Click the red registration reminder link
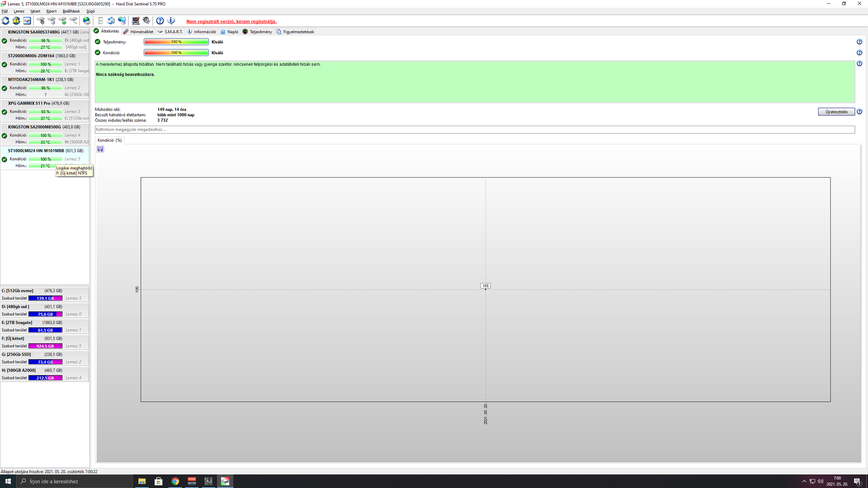This screenshot has height=488, width=868. click(x=231, y=21)
